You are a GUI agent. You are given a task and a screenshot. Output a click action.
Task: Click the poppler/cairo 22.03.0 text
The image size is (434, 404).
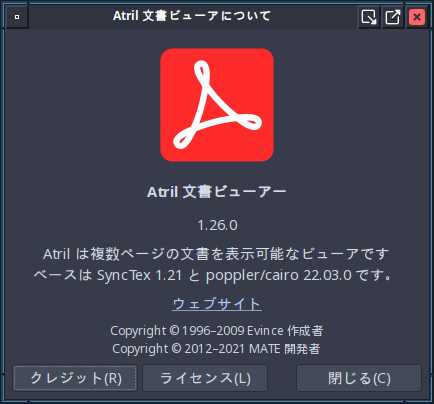279,275
